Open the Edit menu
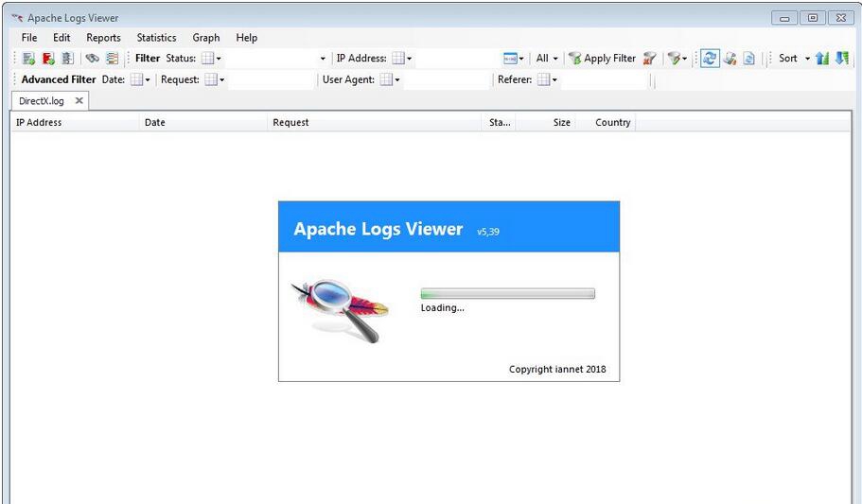862x504 pixels. pos(62,38)
